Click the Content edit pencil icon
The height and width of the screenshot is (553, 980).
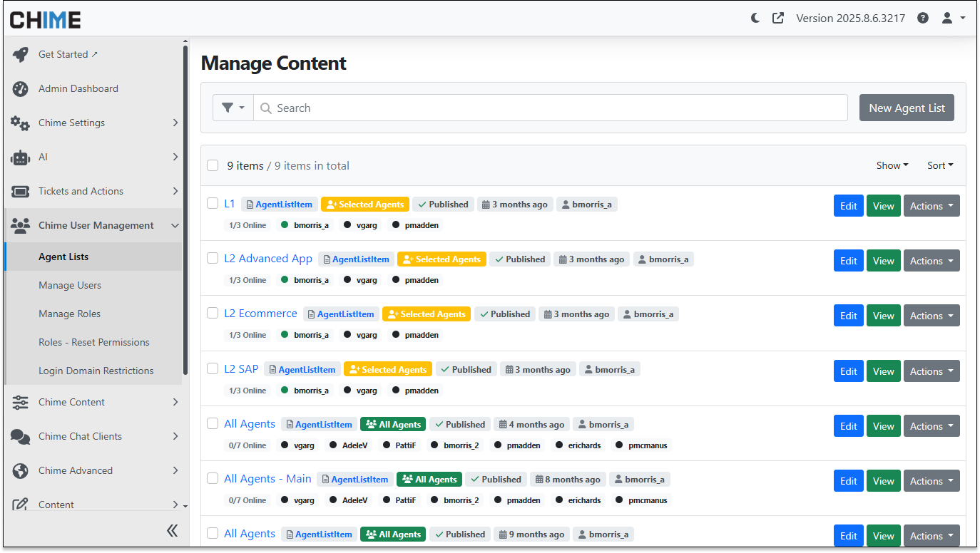pos(21,505)
